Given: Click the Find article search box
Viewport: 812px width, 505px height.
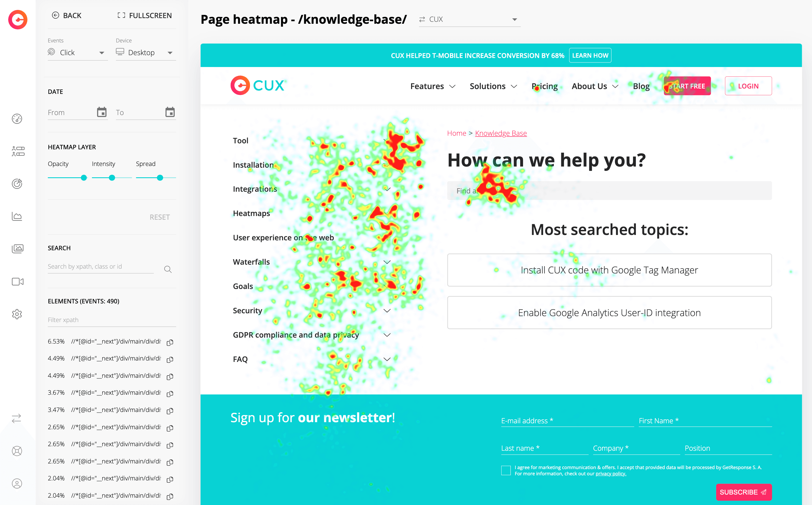Looking at the screenshot, I should 609,191.
